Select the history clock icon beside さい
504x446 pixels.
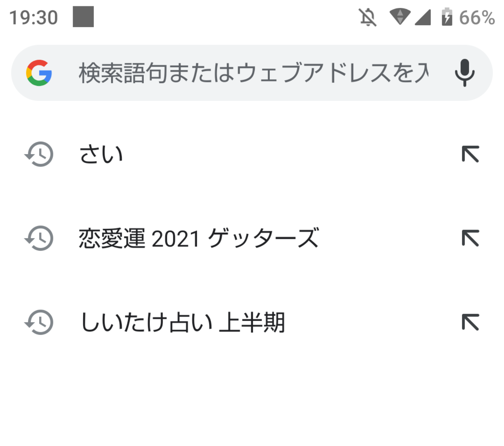click(39, 154)
